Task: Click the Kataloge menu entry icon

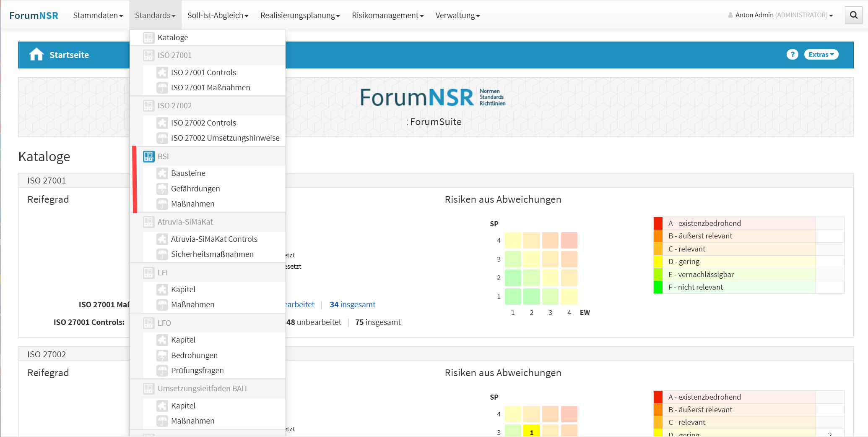Action: (148, 38)
